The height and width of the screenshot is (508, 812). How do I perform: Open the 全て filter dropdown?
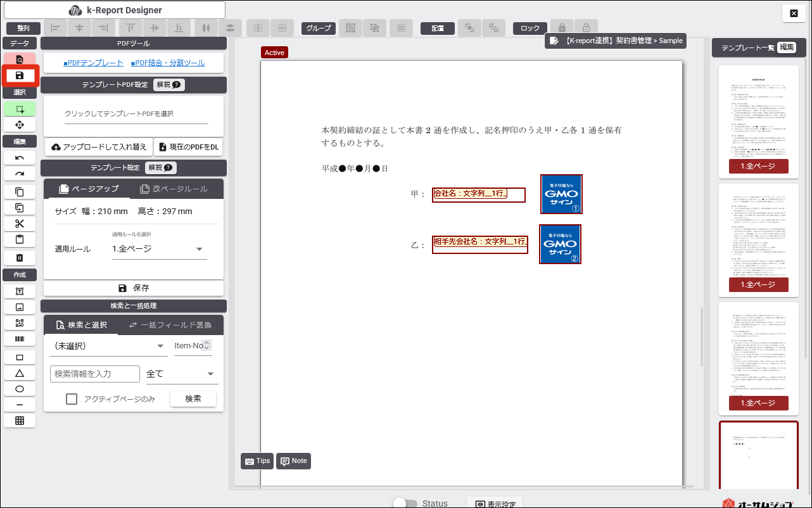(x=182, y=374)
